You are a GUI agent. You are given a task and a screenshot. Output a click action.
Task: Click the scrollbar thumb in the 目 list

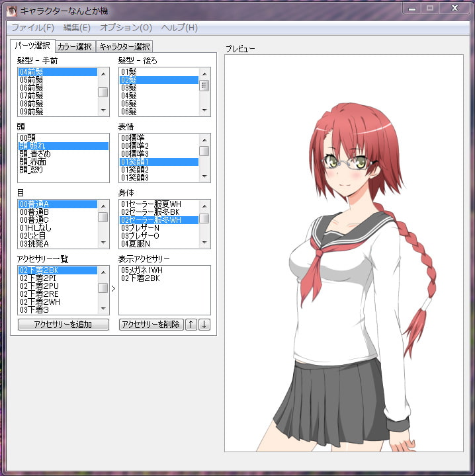click(x=103, y=217)
